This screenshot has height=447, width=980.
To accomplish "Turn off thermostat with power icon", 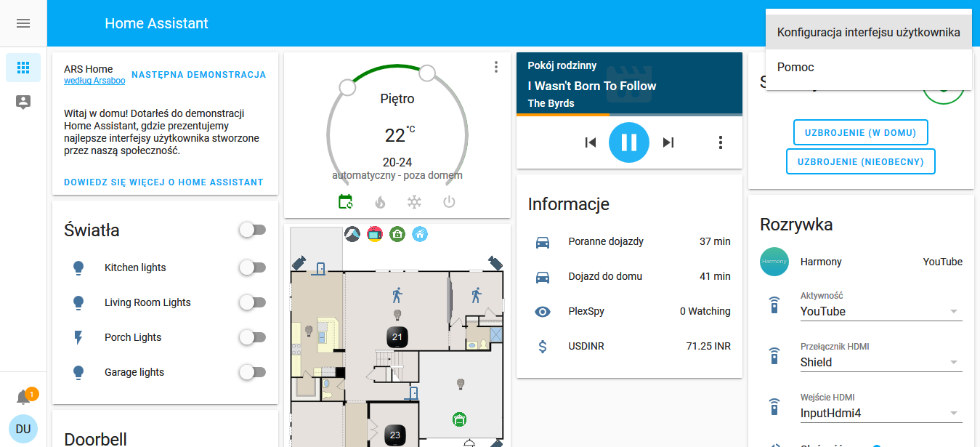I will (x=449, y=202).
